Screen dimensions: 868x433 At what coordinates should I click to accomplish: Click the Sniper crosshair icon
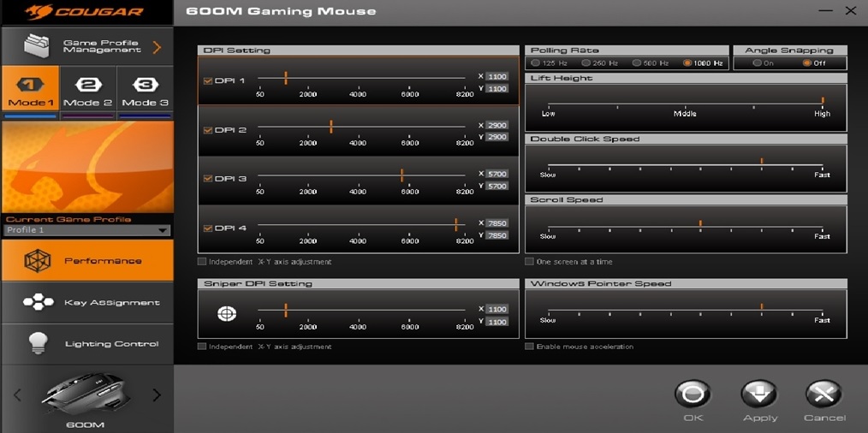[226, 314]
